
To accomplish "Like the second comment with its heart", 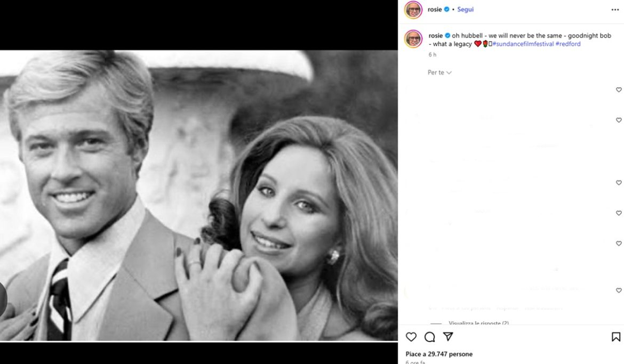I will tap(619, 120).
